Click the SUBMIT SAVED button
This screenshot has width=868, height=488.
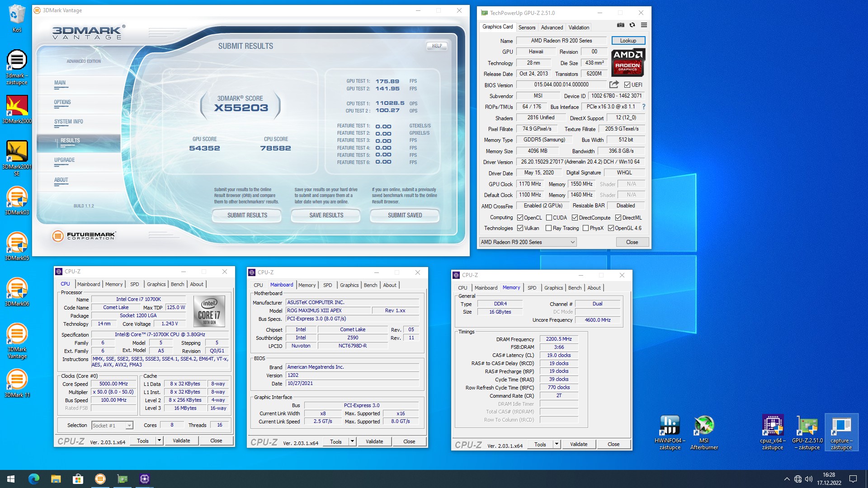pos(405,215)
